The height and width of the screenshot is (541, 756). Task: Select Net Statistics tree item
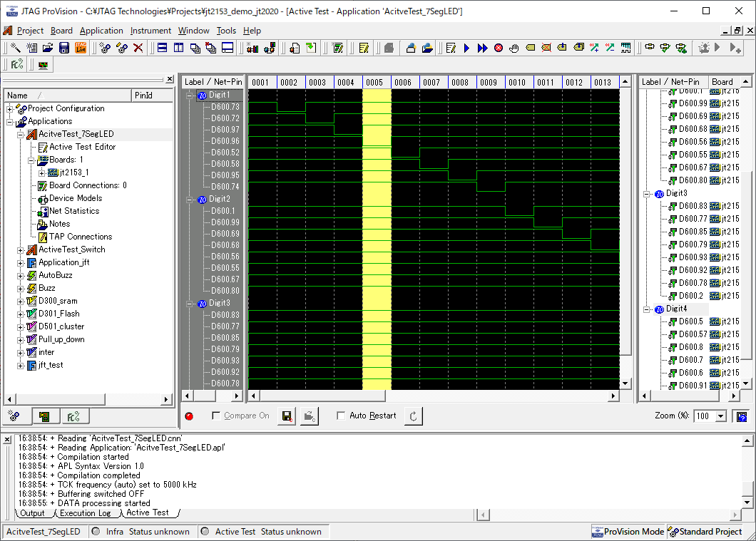(x=74, y=211)
